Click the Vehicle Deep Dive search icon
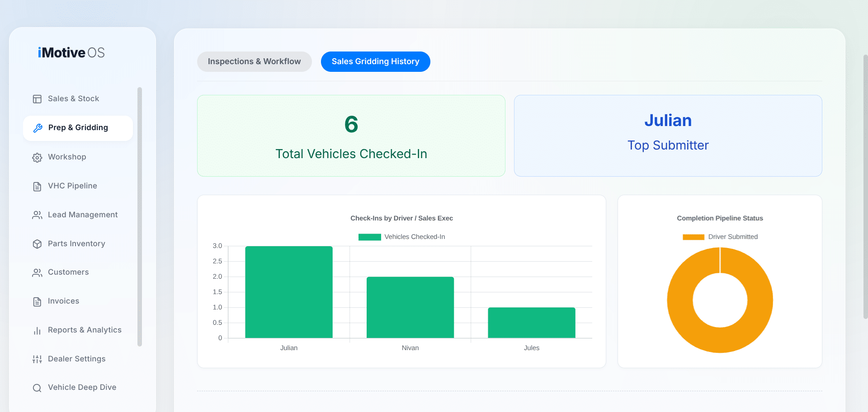Image resolution: width=868 pixels, height=412 pixels. click(37, 388)
